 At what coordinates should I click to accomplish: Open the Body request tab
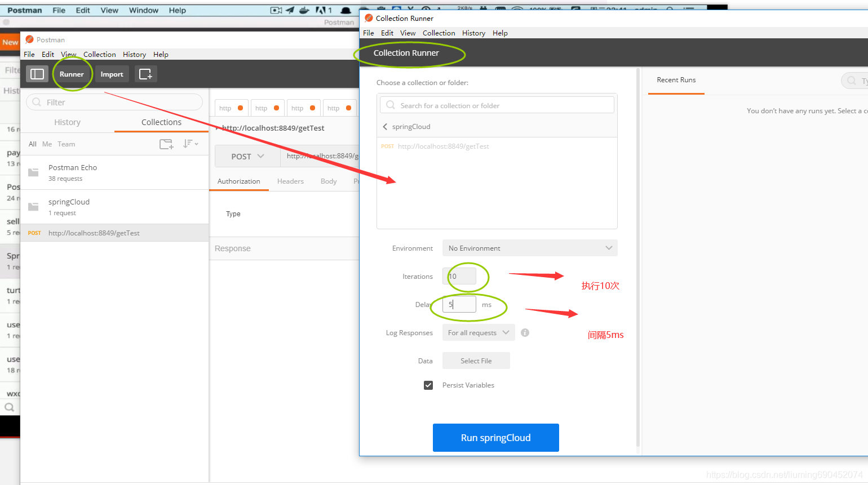click(x=329, y=181)
